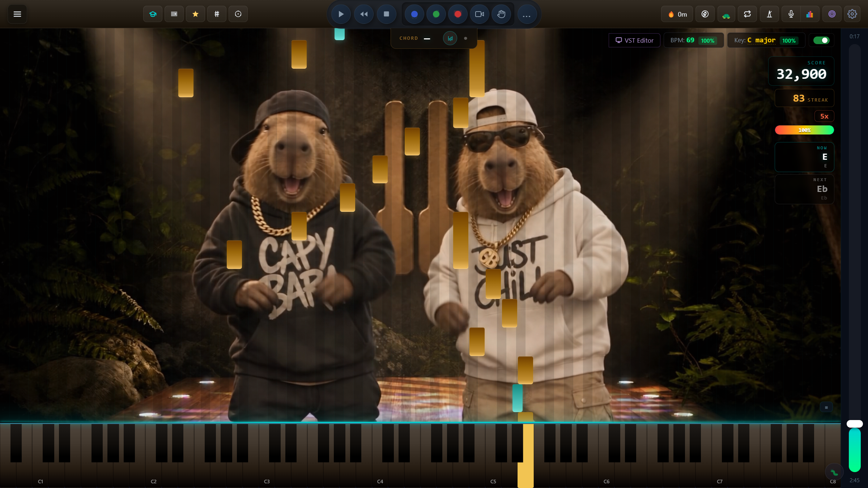
Task: Click the teal falling note above keyboard
Action: coord(518,398)
